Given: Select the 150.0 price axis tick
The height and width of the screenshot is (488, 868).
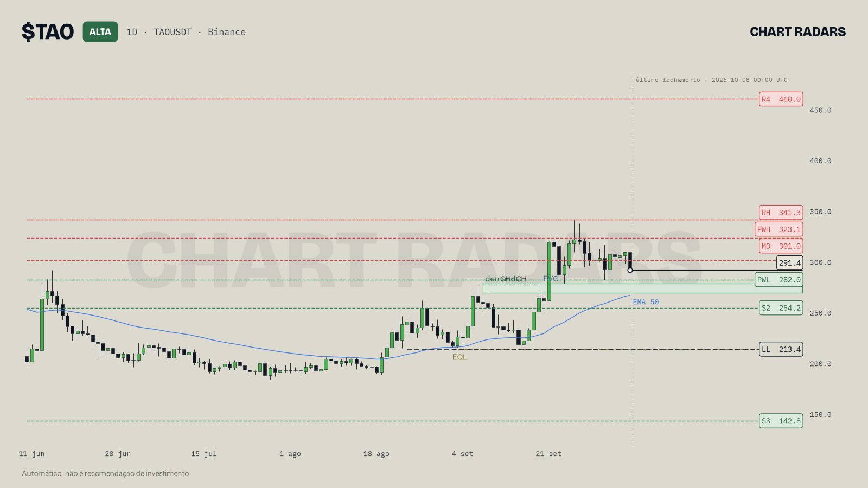Looking at the screenshot, I should click(820, 415).
